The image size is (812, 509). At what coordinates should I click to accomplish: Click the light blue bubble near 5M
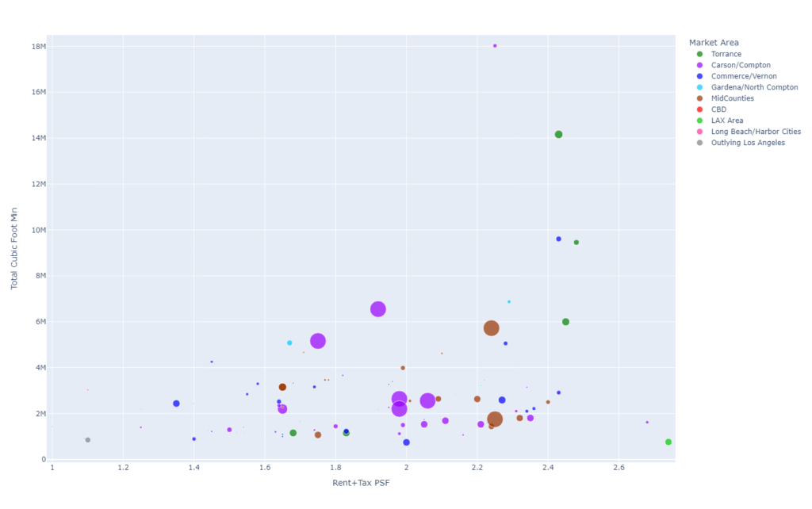click(x=289, y=343)
